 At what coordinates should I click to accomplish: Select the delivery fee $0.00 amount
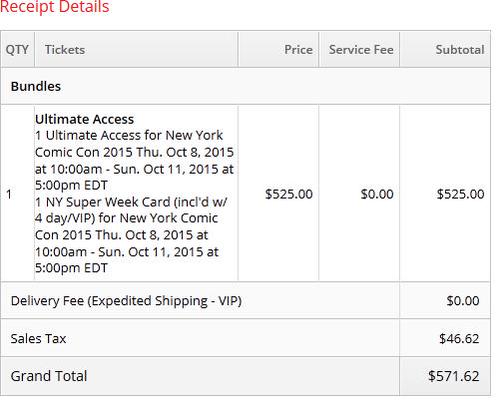click(x=463, y=301)
